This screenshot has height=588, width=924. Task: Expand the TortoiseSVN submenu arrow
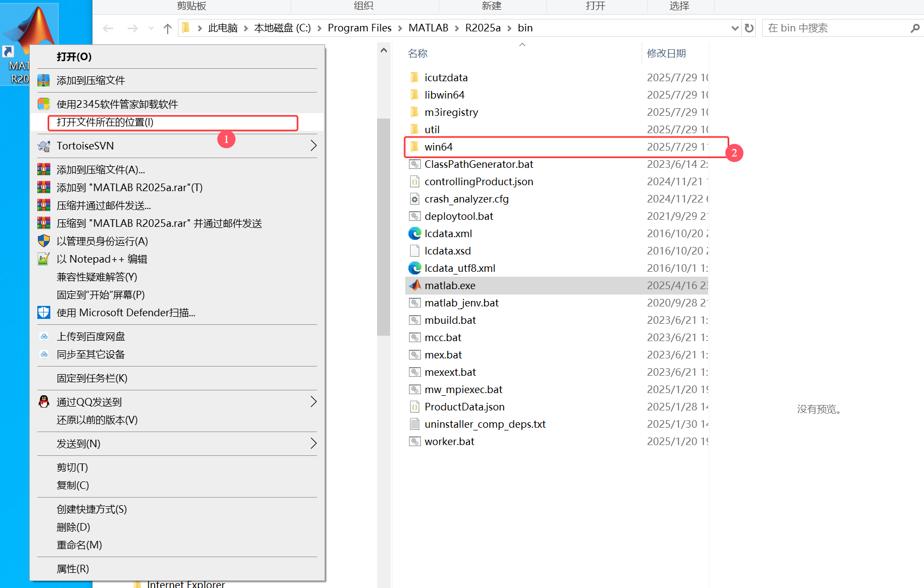click(313, 146)
